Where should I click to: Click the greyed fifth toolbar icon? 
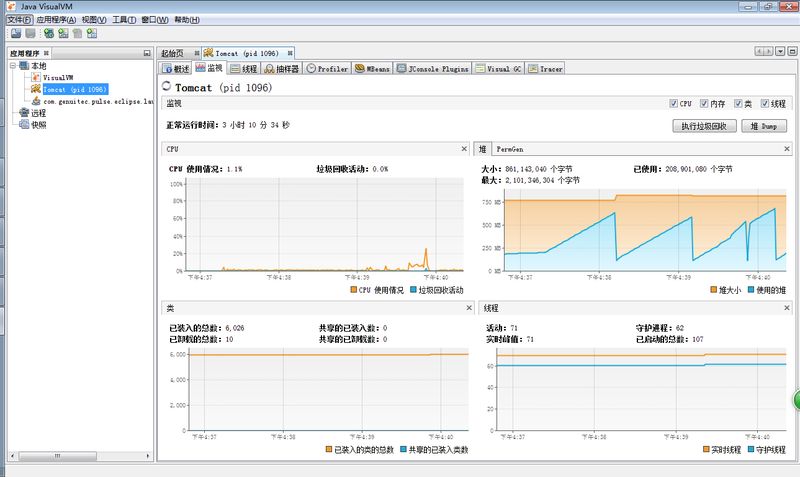[x=78, y=33]
